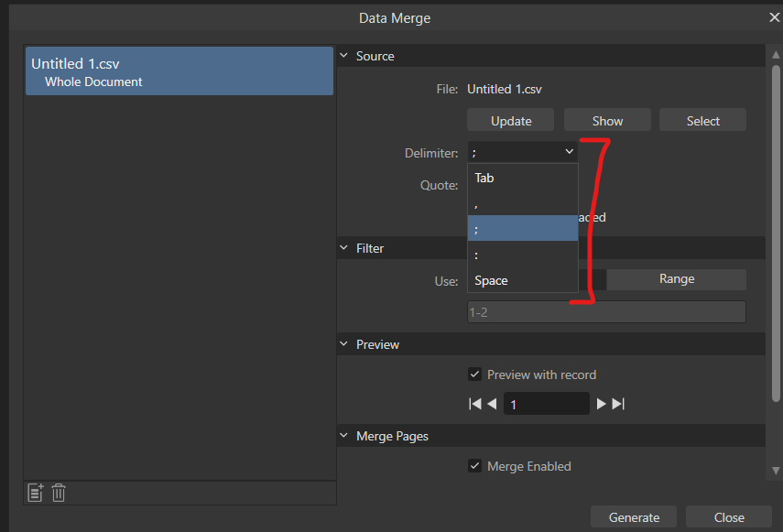Collapse the Merge Pages section
This screenshot has width=783, height=532.
point(343,435)
